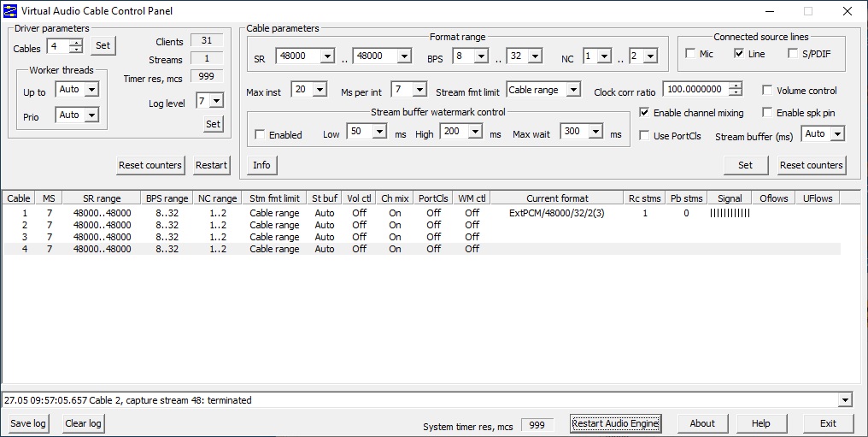Click the Cables count stepper arrows
This screenshot has height=437, width=868.
click(76, 46)
